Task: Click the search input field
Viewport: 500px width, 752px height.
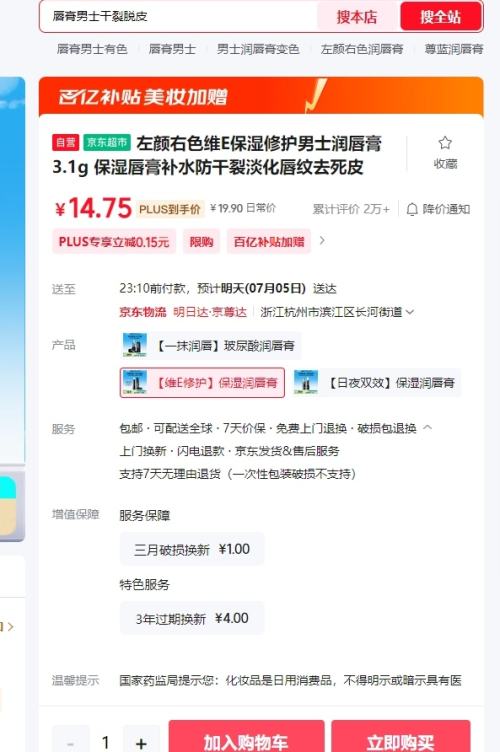Action: [x=178, y=17]
